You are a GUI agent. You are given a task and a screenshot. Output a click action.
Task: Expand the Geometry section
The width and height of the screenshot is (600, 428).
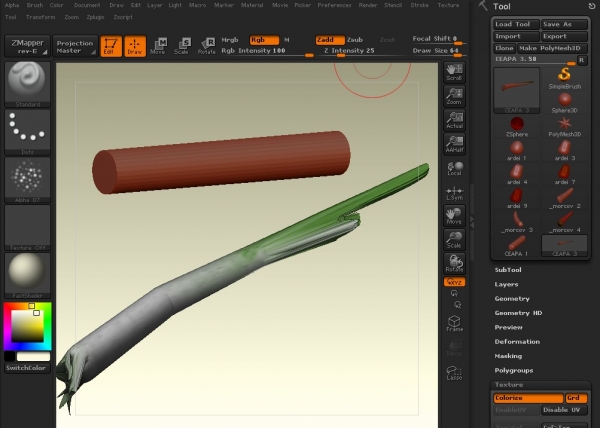point(512,299)
